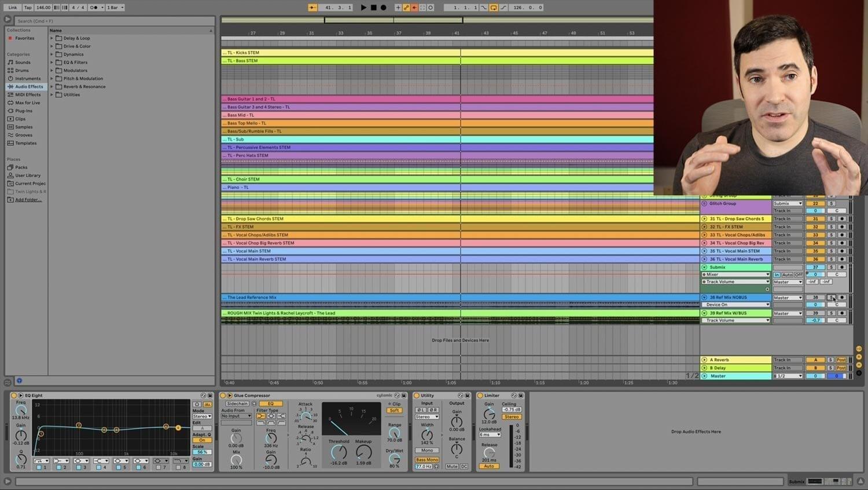Click the Glue Compressor hot-swap preset icon
The image size is (868, 490).
click(x=397, y=396)
